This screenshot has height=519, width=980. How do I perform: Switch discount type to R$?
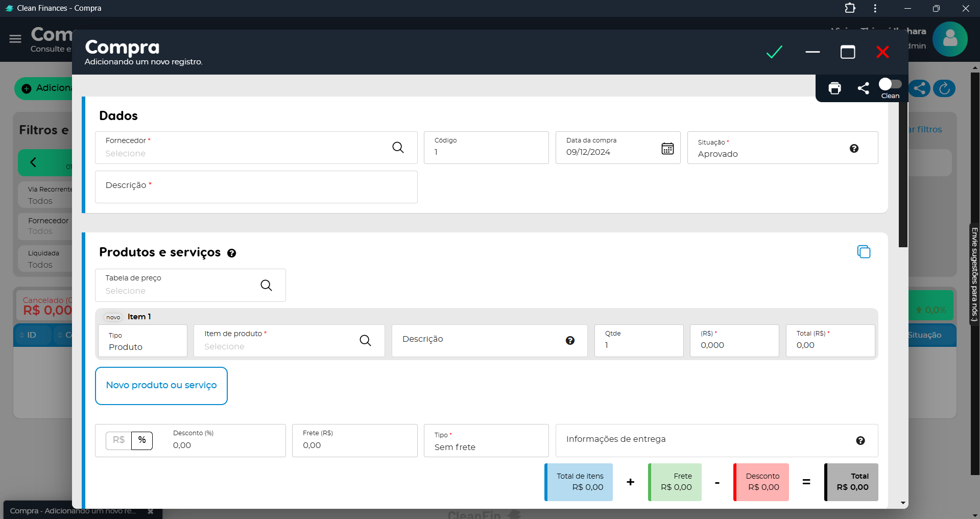pyautogui.click(x=118, y=440)
